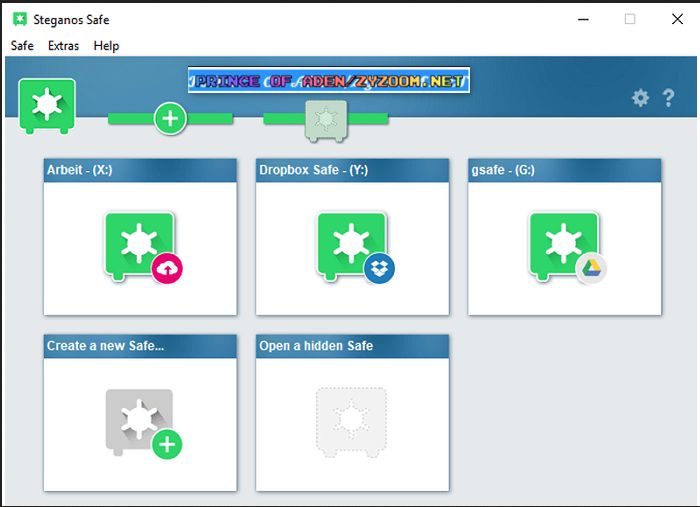Select the gsafe - (G:) title
Image resolution: width=700 pixels, height=507 pixels.
click(564, 170)
